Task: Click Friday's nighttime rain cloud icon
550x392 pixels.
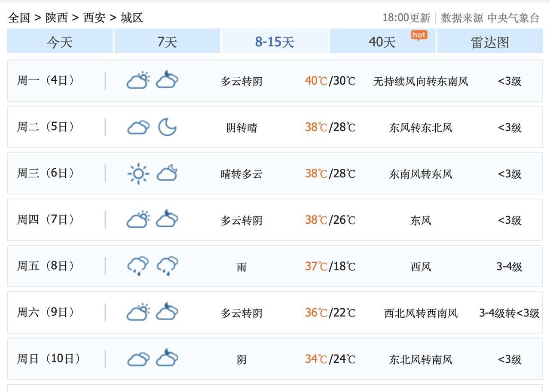Action: (x=167, y=266)
